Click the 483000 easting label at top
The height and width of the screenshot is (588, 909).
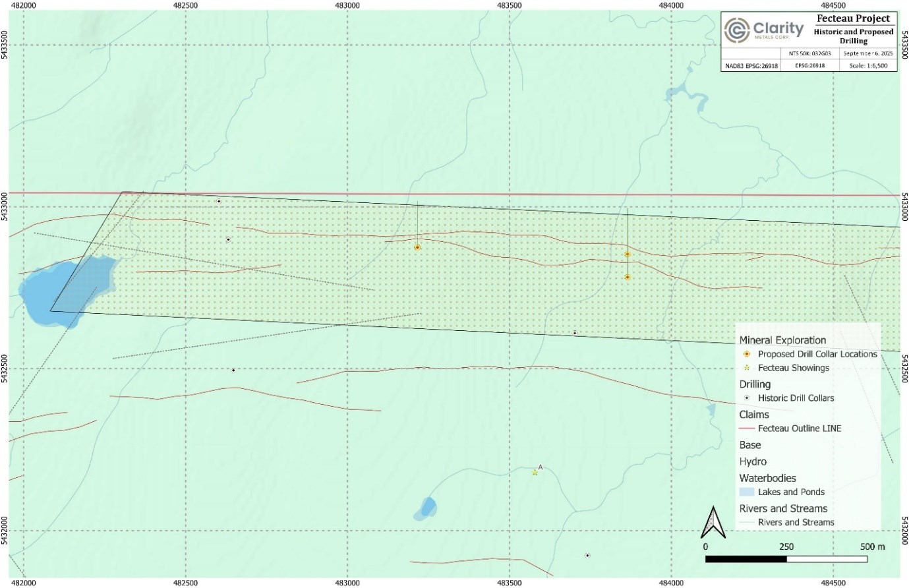click(347, 5)
